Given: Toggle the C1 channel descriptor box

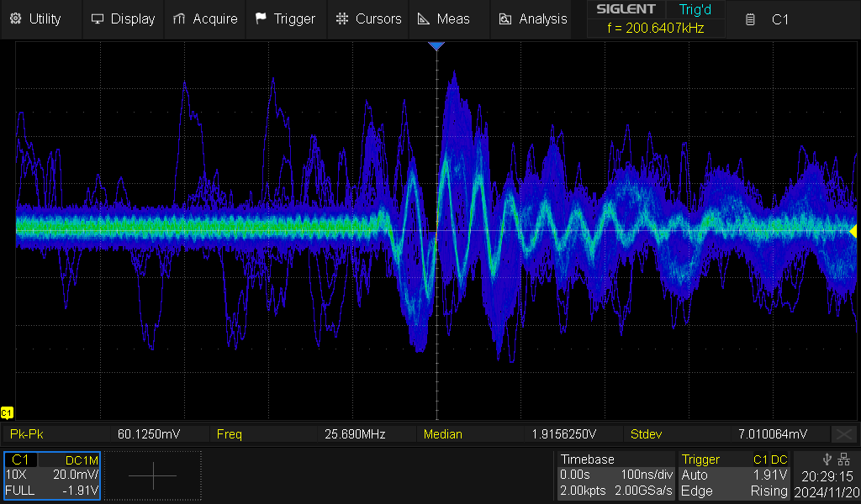Looking at the screenshot, I should pyautogui.click(x=52, y=475).
